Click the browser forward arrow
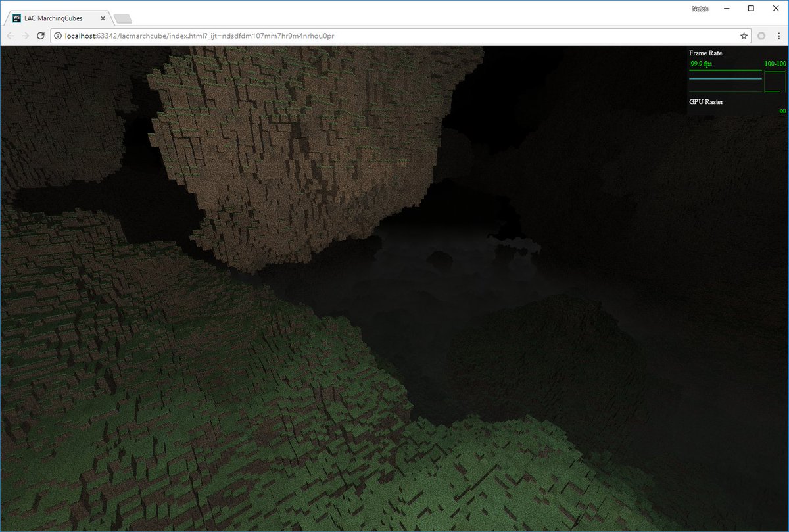 pos(26,36)
